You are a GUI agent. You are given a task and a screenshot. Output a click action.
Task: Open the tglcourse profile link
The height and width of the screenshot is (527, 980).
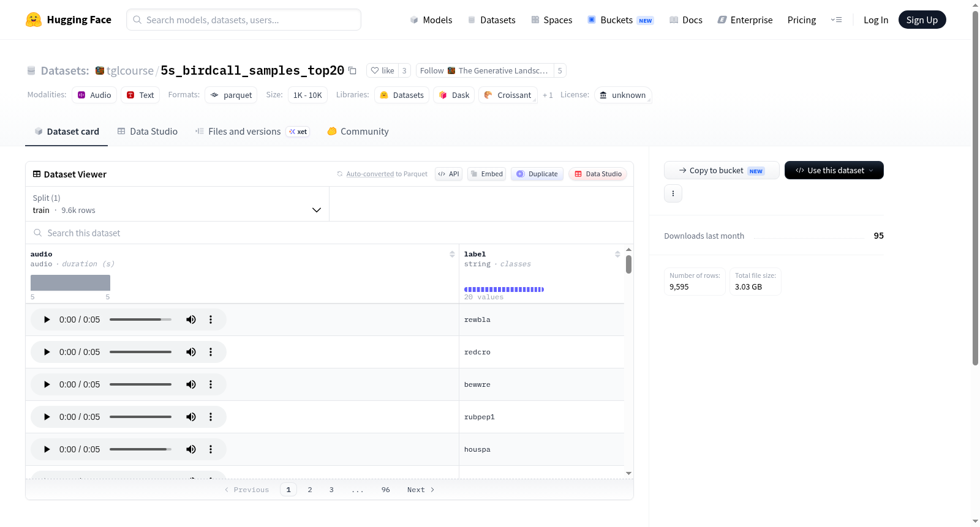tap(130, 70)
